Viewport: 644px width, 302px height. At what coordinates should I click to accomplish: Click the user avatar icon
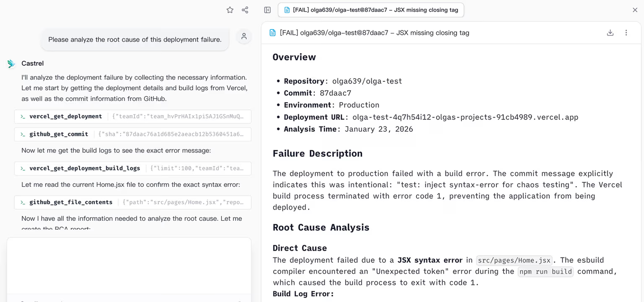click(244, 37)
